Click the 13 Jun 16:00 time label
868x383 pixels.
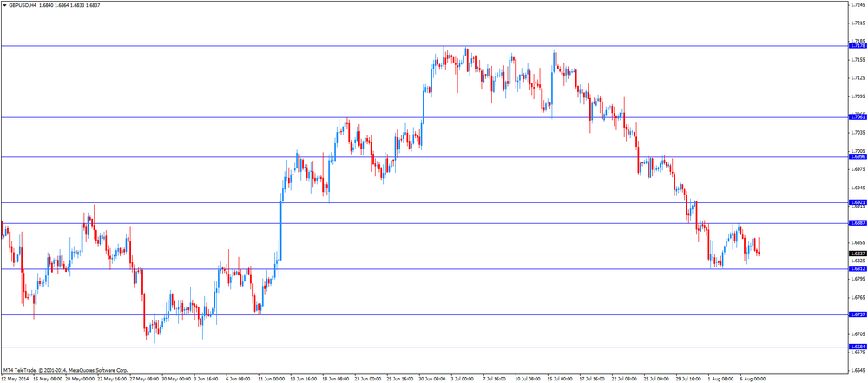tap(304, 379)
